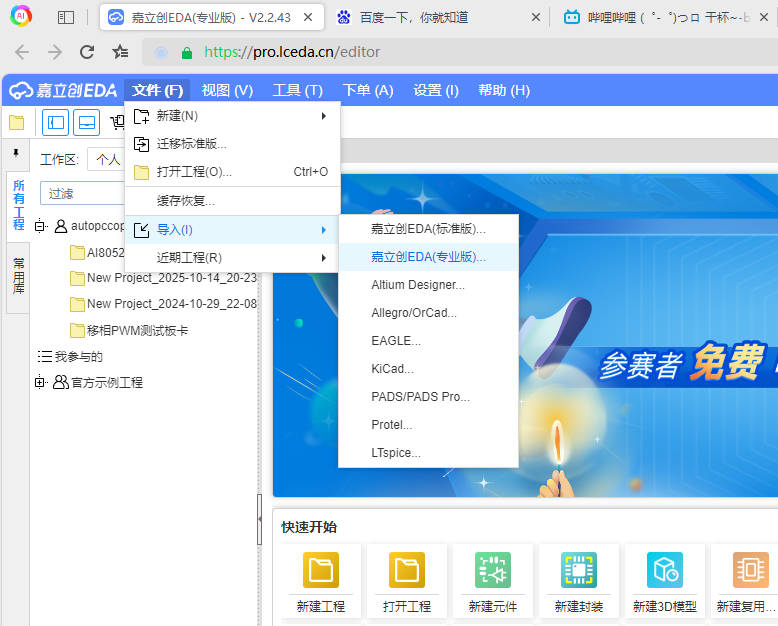Click the green lock security icon
The height and width of the screenshot is (626, 778).
[187, 53]
